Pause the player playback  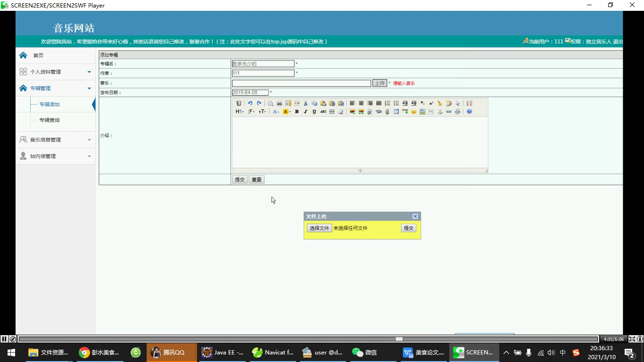point(4,338)
